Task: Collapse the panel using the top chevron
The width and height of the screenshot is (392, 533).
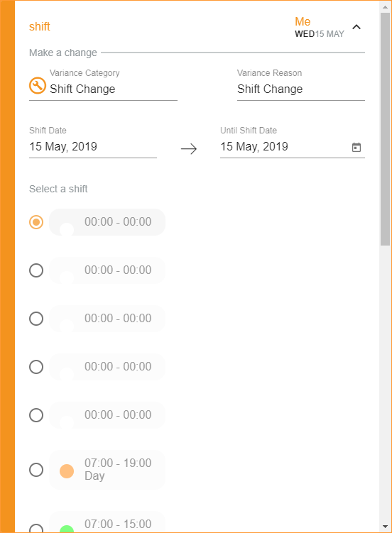Action: coord(356,27)
